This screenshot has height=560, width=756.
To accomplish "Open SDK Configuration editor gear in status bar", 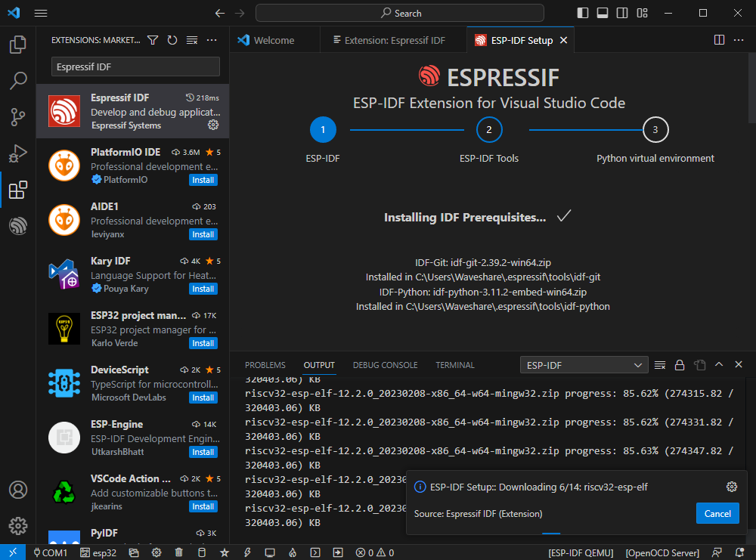I will pos(156,552).
